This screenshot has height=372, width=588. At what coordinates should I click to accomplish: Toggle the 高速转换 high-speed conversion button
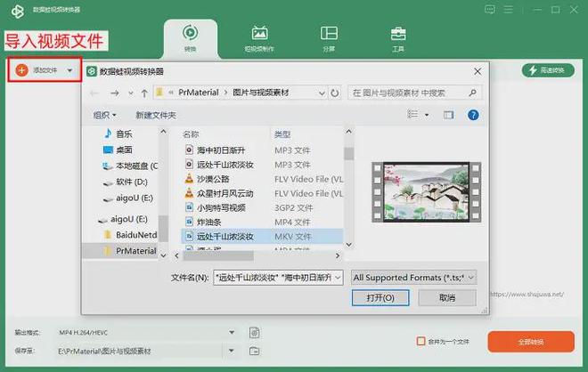[x=548, y=70]
